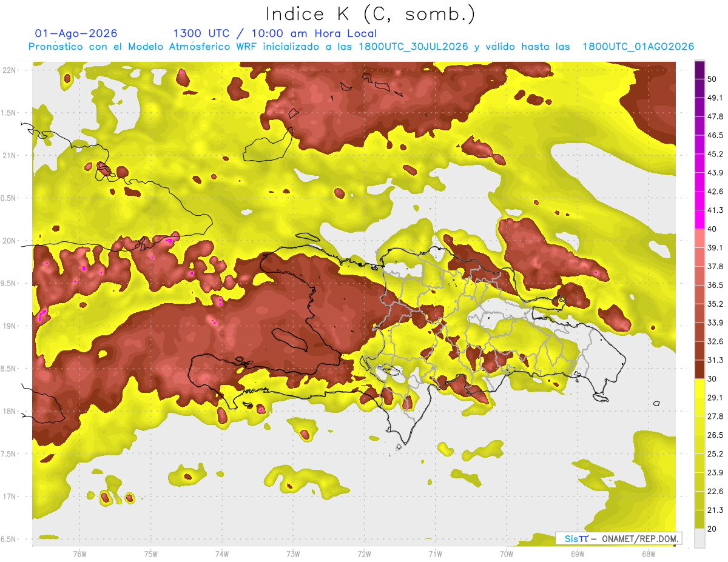Click legend value "21.3"

715,510
